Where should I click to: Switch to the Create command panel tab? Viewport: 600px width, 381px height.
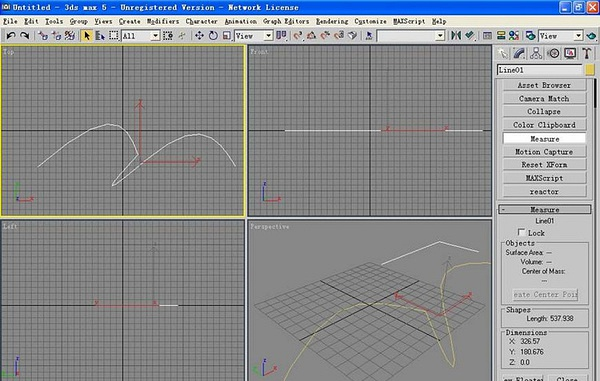click(503, 54)
